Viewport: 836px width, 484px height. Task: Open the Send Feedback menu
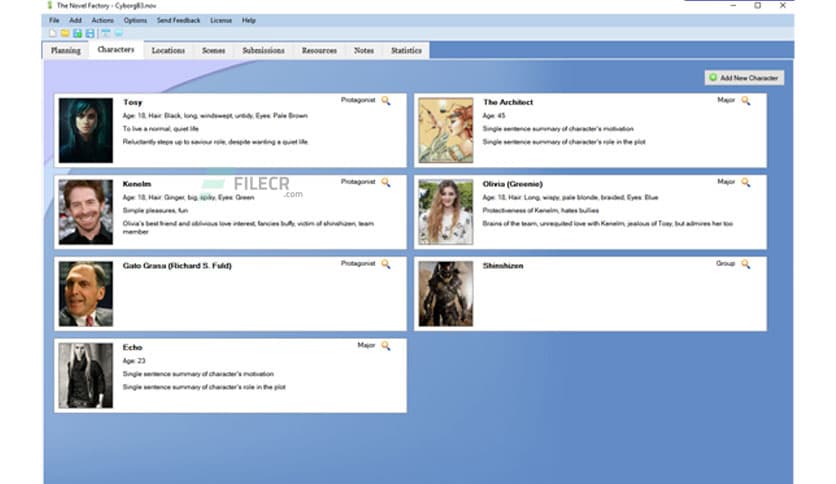coord(179,20)
